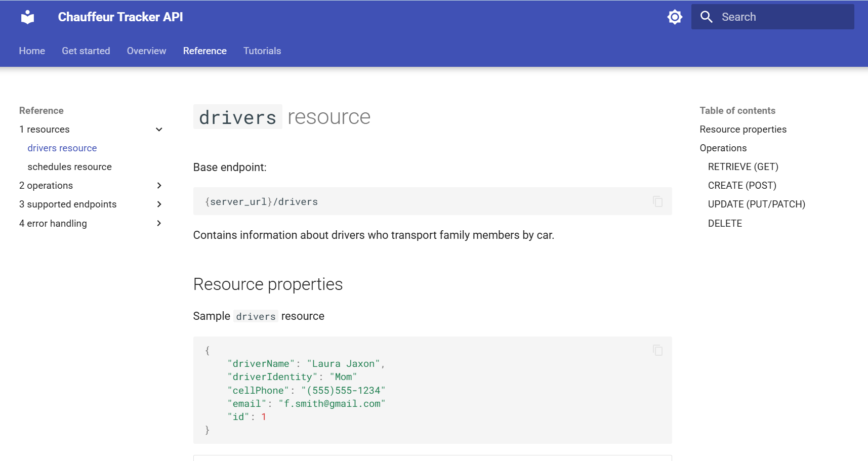
Task: Navigate to UPDATE (PUT/PATCH) section
Action: [756, 204]
